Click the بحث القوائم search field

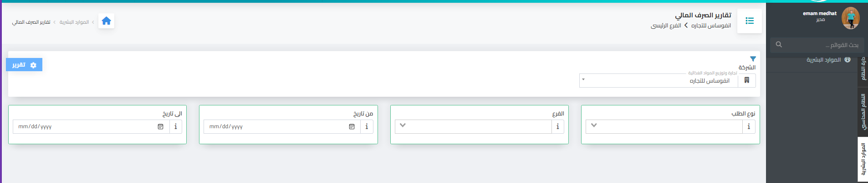point(817,45)
